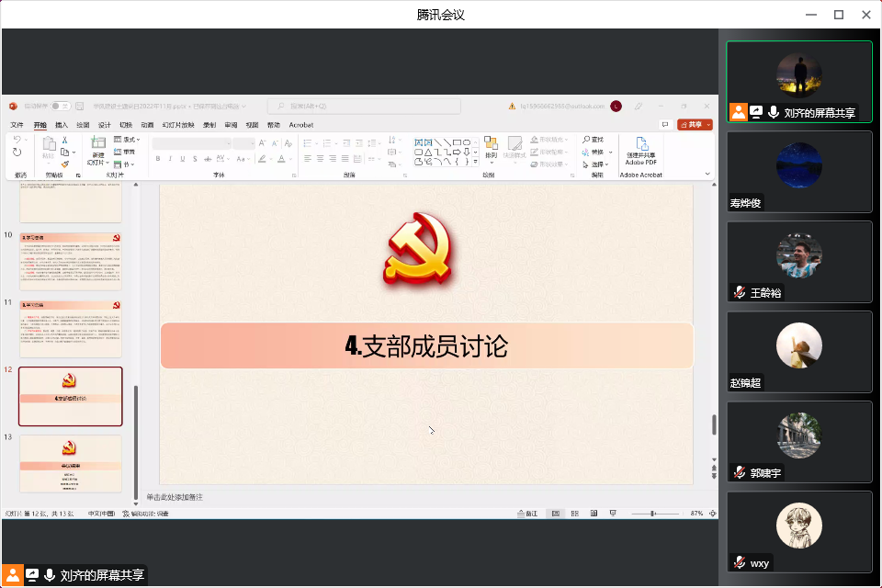Open the Insert ribbon tab
Viewport: 882px width, 588px height.
pos(62,125)
